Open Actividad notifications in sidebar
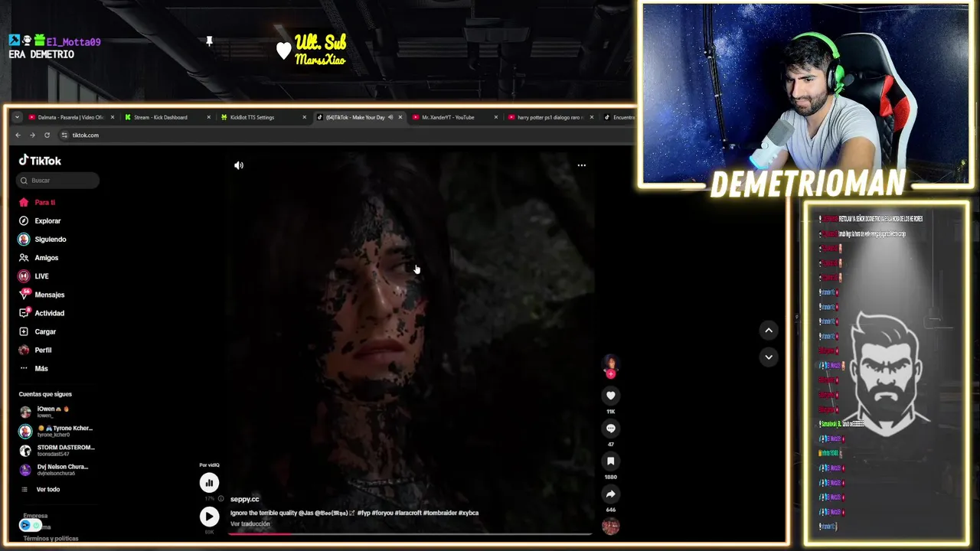The image size is (980, 551). (x=42, y=313)
